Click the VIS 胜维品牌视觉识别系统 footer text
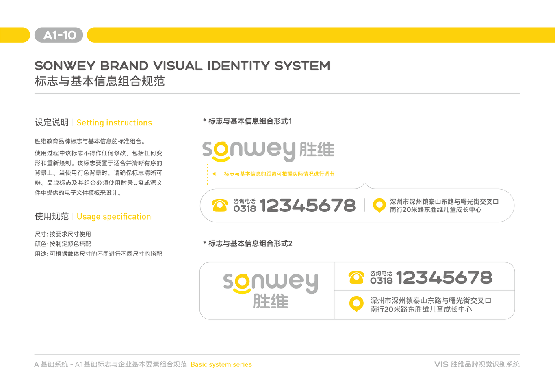This screenshot has width=555, height=392. [477, 364]
